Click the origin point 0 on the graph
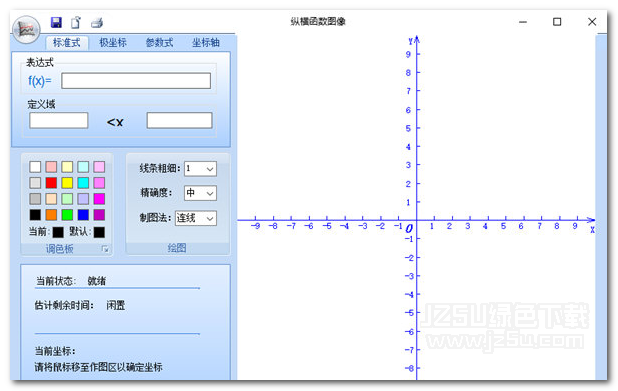The height and width of the screenshot is (391, 618). coord(409,228)
